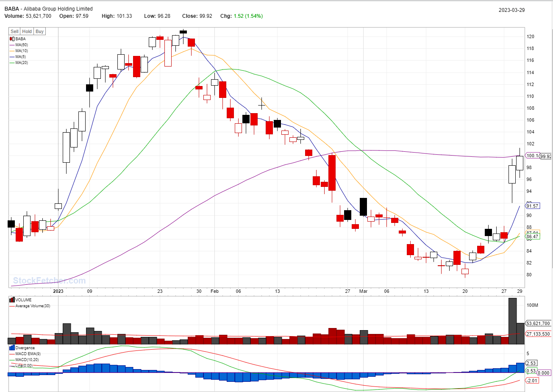The height and width of the screenshot is (392, 553).
Task: Select the MA(60) legend entry
Action: point(19,45)
